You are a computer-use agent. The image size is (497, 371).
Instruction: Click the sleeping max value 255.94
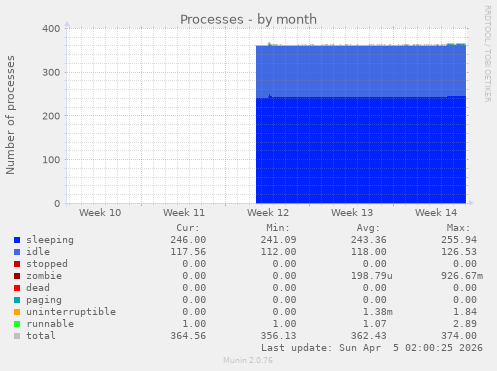click(x=459, y=240)
